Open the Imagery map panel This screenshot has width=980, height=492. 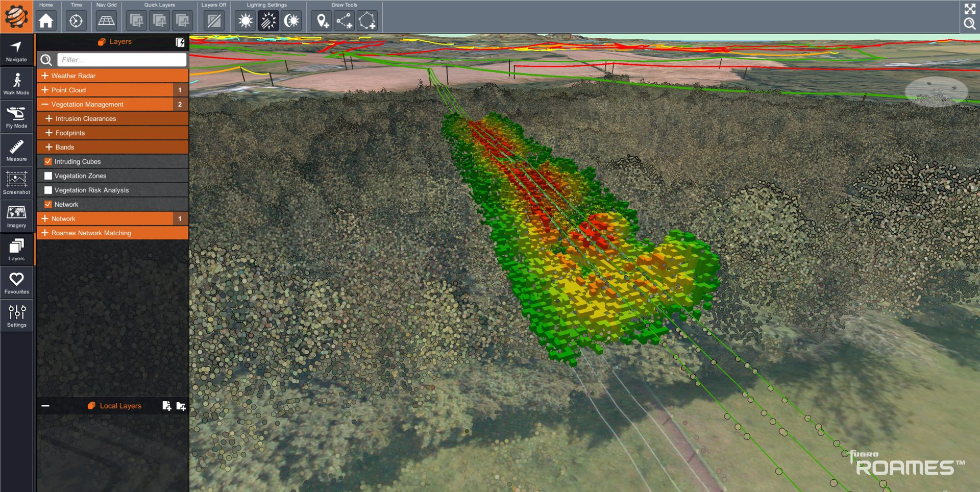[x=16, y=216]
